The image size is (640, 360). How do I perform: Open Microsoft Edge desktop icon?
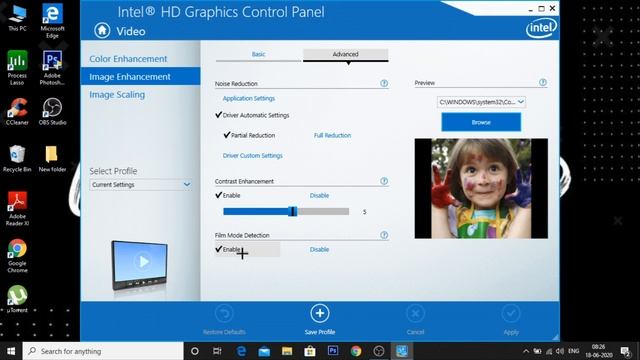click(x=52, y=21)
